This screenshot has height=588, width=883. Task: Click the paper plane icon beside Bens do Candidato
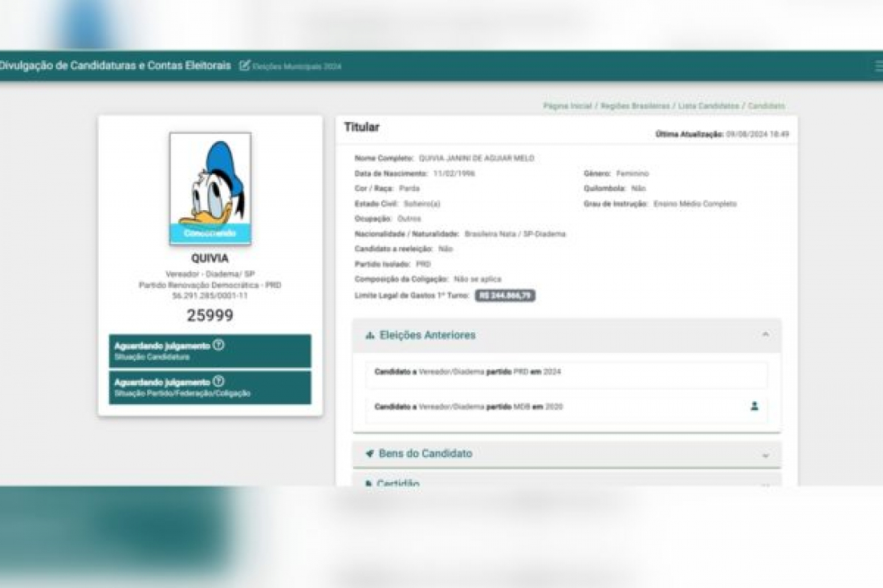point(370,453)
